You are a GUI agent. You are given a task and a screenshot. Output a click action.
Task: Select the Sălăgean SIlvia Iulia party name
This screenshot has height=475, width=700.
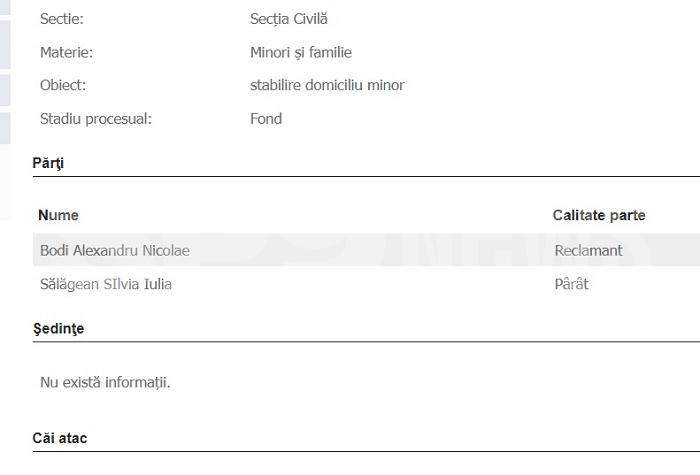[106, 284]
